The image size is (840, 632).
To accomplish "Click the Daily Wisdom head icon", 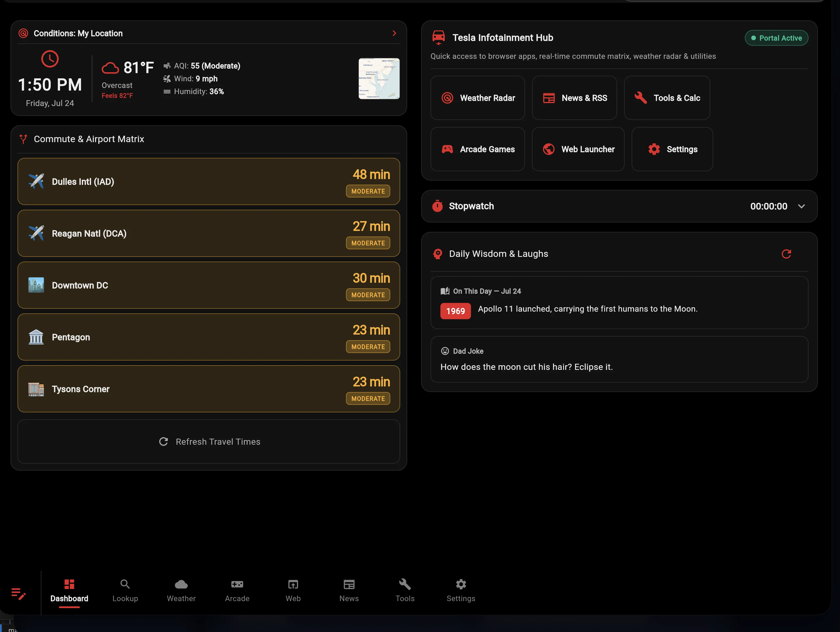I will (x=437, y=254).
